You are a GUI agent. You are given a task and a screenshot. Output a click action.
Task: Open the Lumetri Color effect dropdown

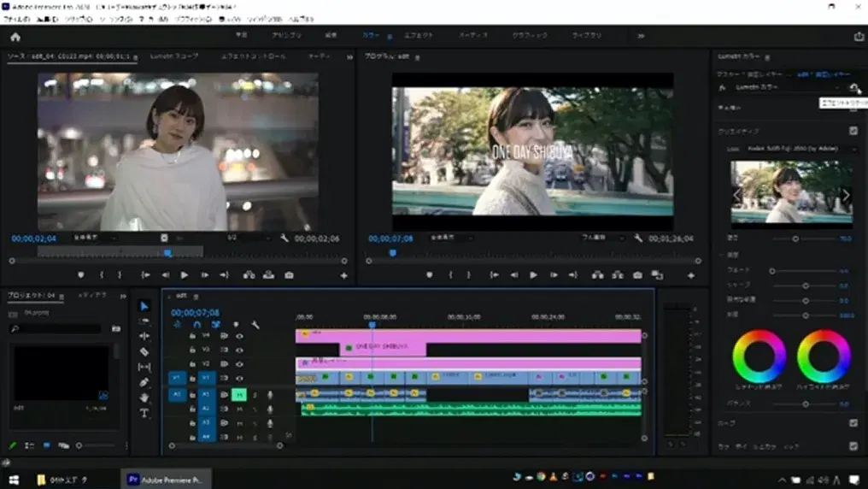pos(787,87)
